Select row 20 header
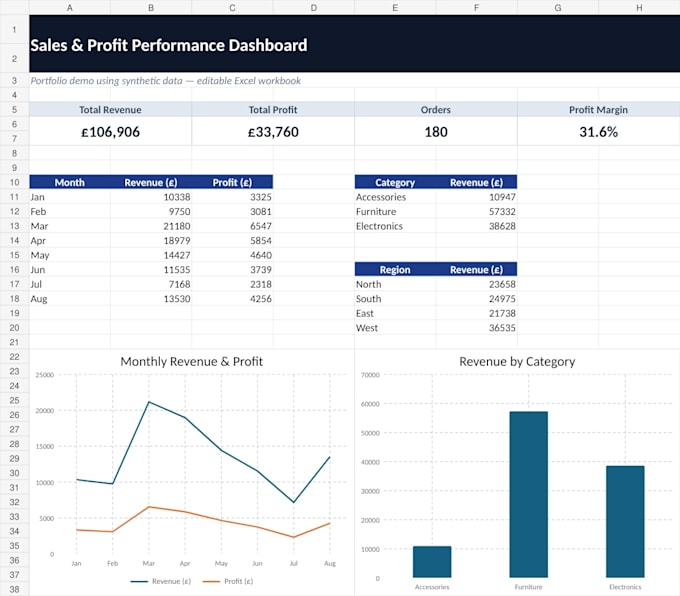 click(14, 328)
